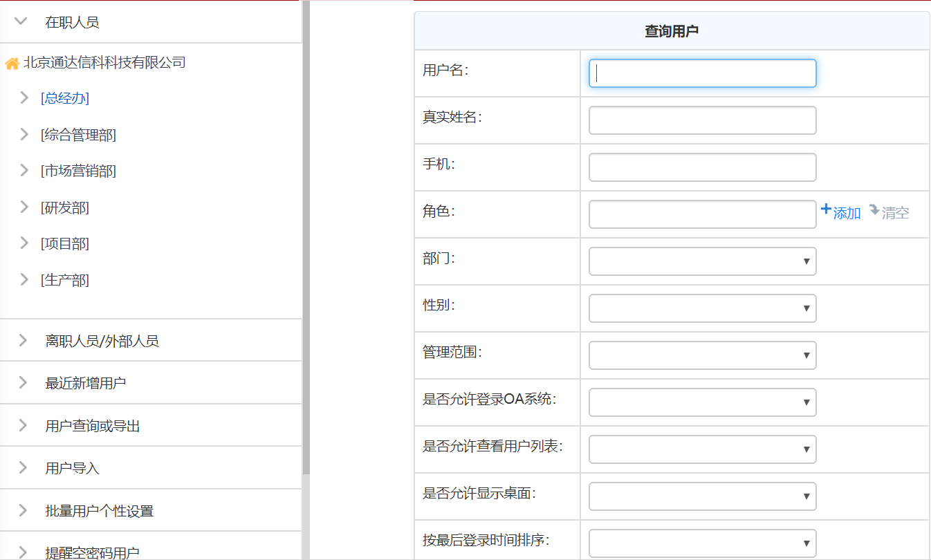Expand the [研发部] tree arrow

24,207
